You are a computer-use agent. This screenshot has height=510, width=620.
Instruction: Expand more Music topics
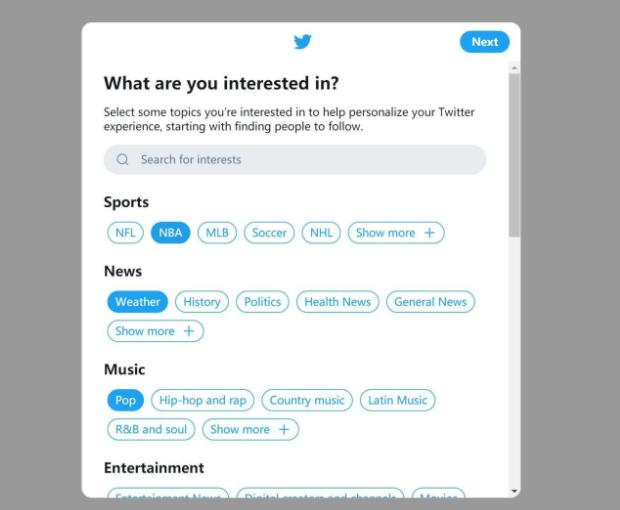click(x=250, y=429)
